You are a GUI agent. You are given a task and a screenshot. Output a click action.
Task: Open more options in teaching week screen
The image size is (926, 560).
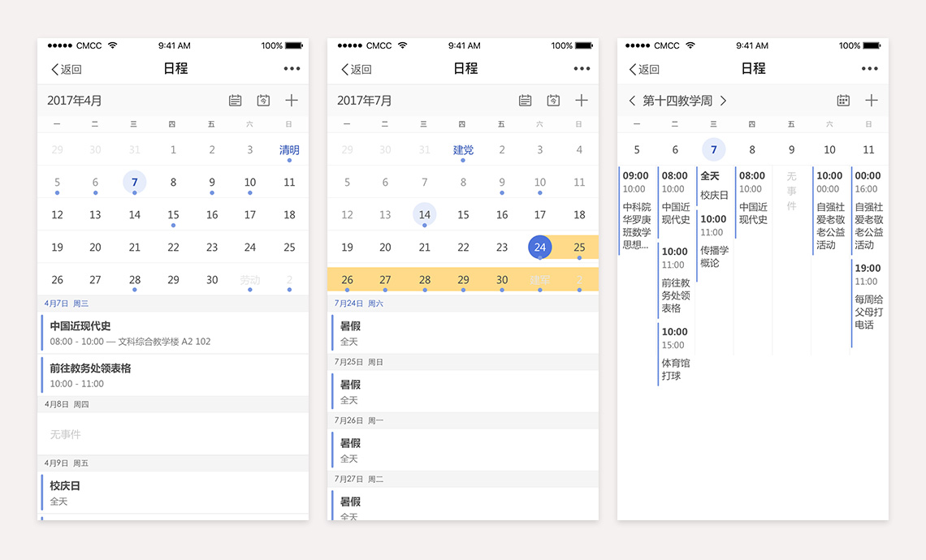point(870,69)
